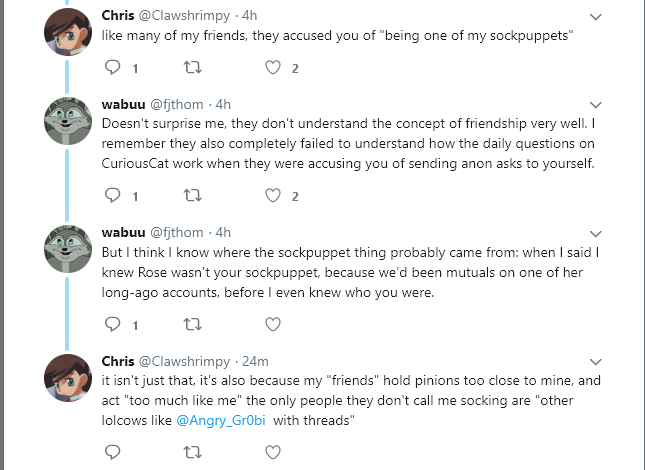Reply to Chris's sockpuppets tweet
This screenshot has width=645, height=470.
tap(112, 67)
